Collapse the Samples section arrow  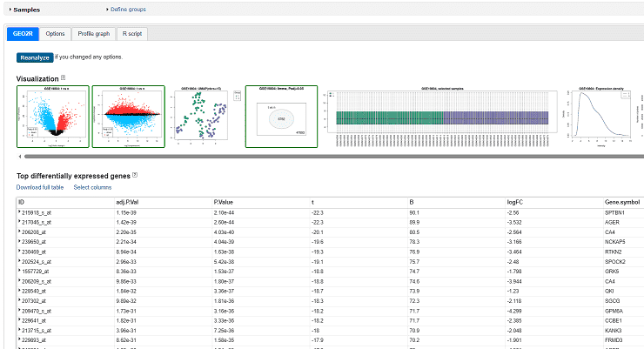coord(7,10)
